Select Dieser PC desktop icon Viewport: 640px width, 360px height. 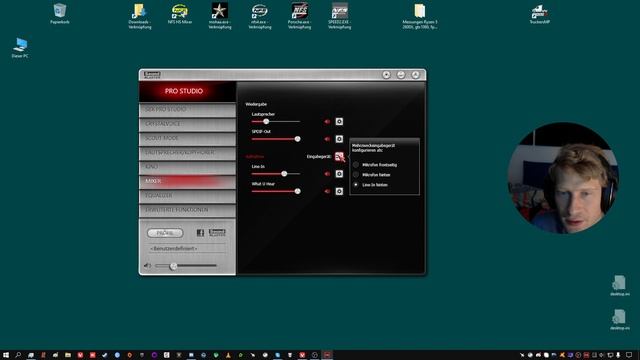20,48
